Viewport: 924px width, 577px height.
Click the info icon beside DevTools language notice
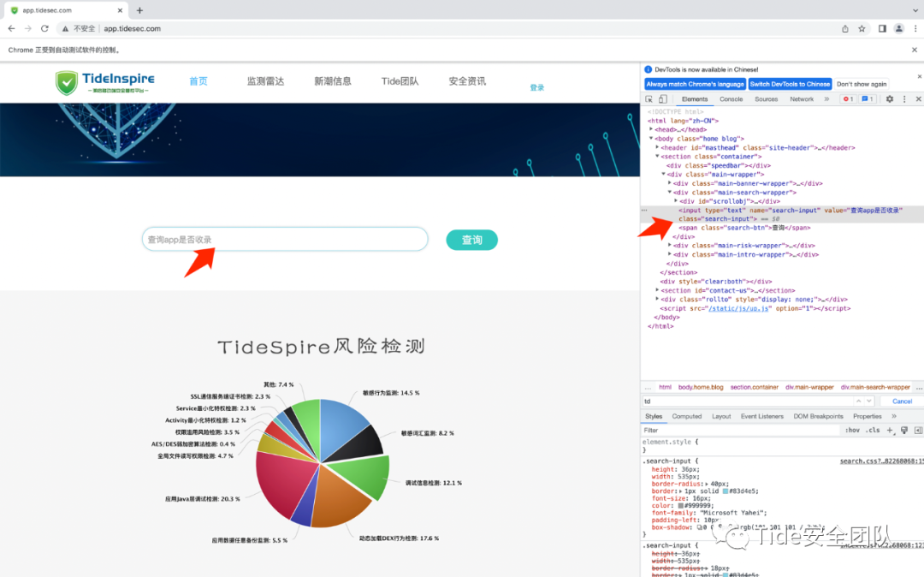click(x=649, y=69)
